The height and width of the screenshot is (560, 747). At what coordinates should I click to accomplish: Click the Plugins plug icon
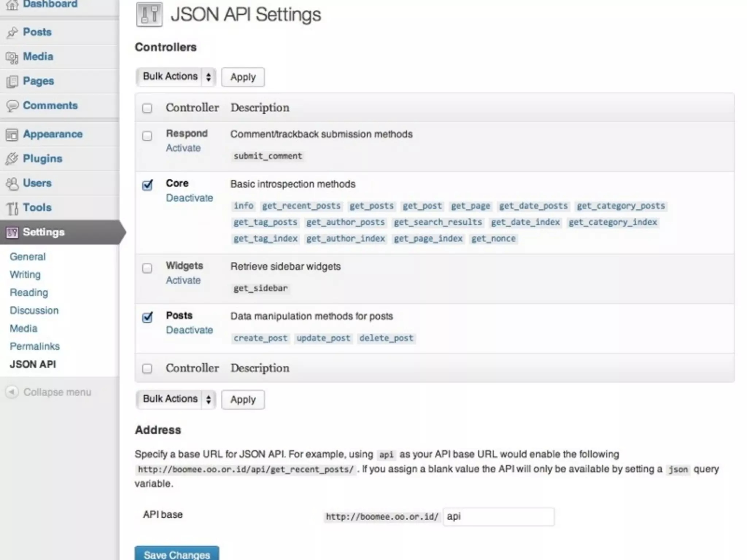[x=12, y=159]
